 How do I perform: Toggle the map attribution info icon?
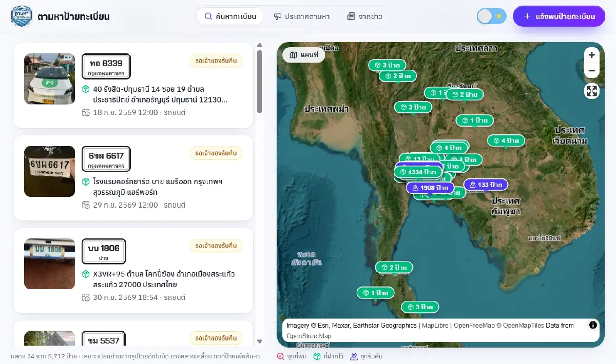coord(593,325)
